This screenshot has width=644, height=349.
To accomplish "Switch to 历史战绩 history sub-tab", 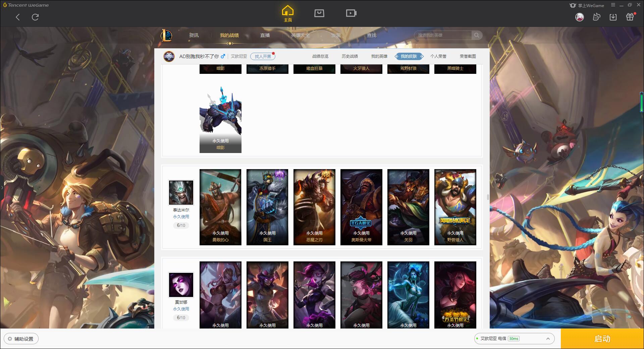I will click(x=350, y=56).
